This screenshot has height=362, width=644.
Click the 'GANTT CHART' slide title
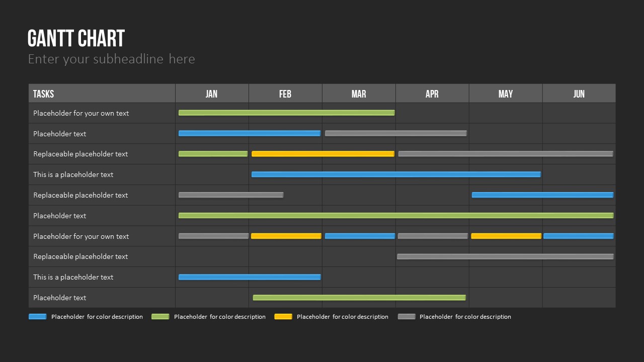point(76,39)
